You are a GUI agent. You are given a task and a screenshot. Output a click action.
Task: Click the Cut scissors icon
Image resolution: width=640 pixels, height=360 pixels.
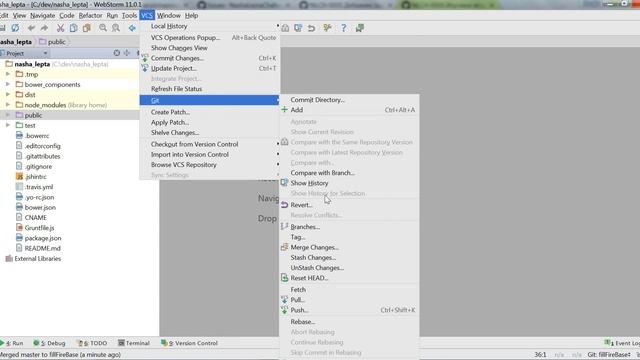(60, 28)
